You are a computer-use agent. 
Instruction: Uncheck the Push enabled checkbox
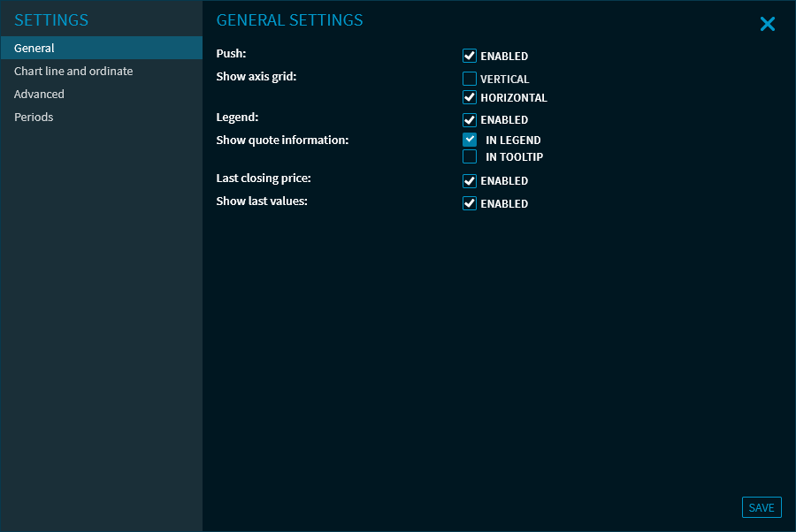coord(470,56)
